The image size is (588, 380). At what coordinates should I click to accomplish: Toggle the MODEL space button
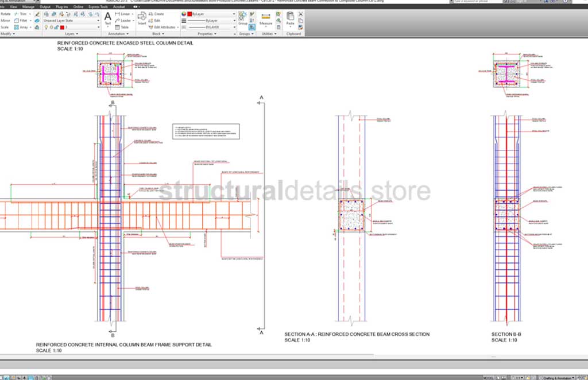(x=488, y=377)
